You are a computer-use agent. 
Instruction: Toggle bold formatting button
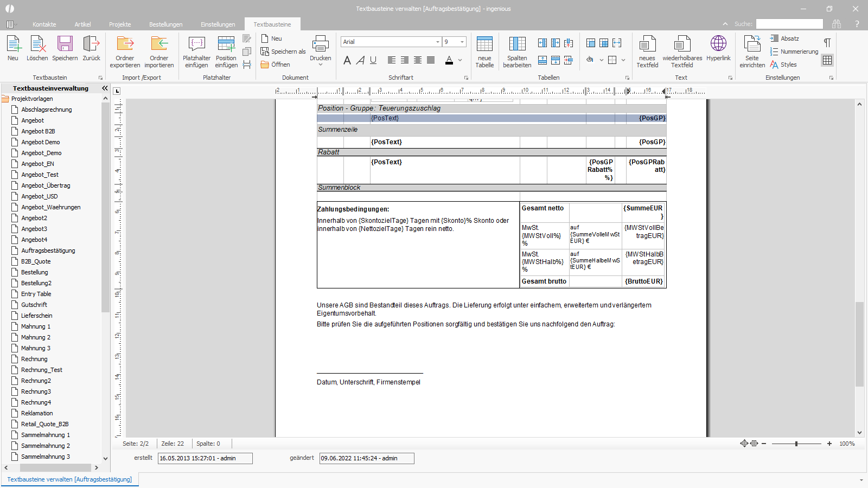347,60
